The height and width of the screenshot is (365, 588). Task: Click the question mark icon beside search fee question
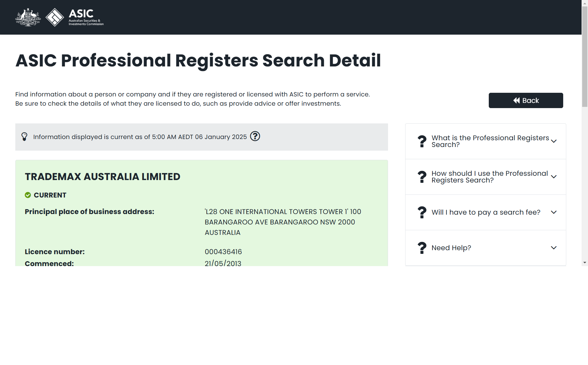tap(422, 212)
